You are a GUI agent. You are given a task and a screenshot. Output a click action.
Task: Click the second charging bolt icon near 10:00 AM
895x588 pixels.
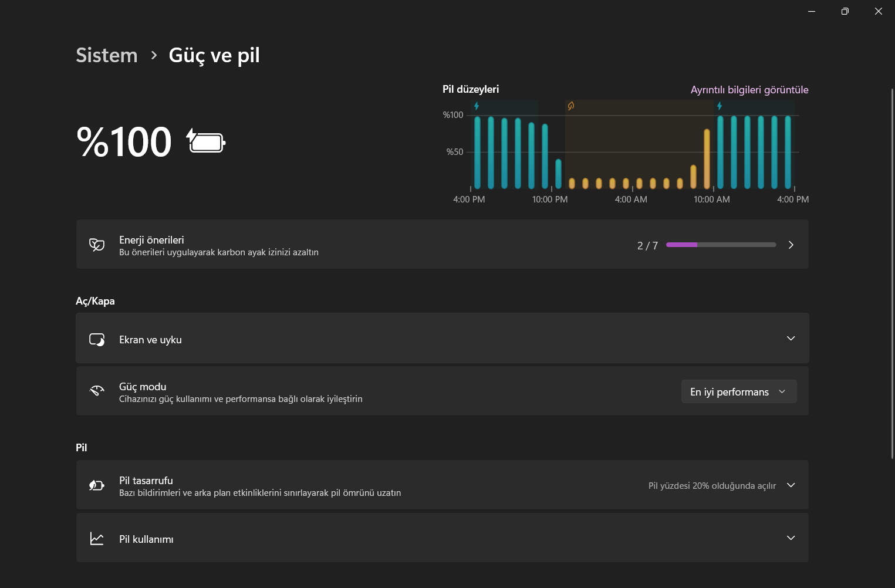[x=720, y=106]
